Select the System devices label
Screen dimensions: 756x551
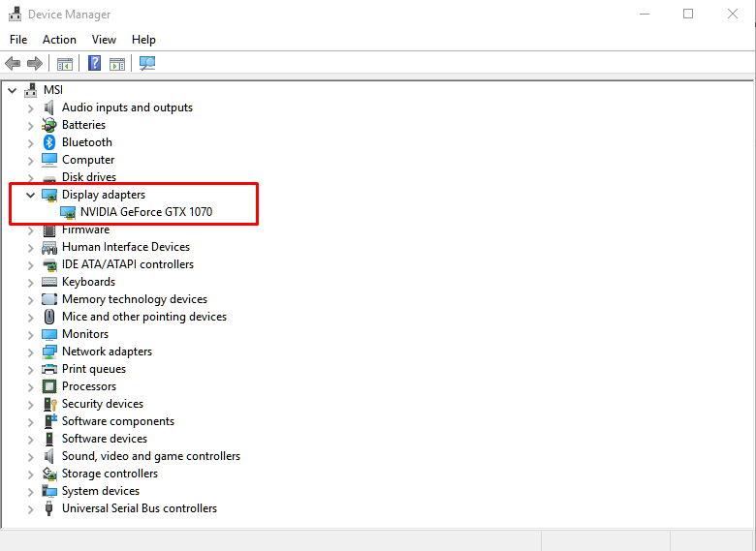[101, 491]
